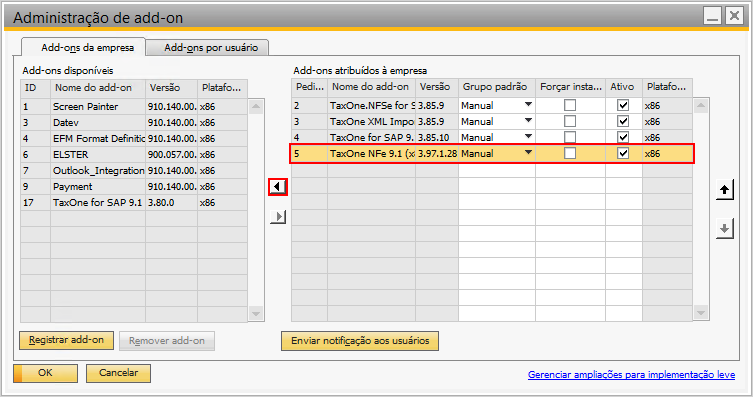Screen dimensions: 753x397
Task: Move selected add-on down with arrow
Action: coord(724,229)
